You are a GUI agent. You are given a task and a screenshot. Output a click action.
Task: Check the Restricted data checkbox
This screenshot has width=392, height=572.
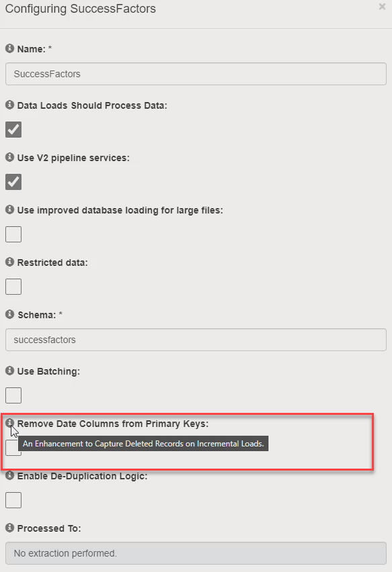13,287
